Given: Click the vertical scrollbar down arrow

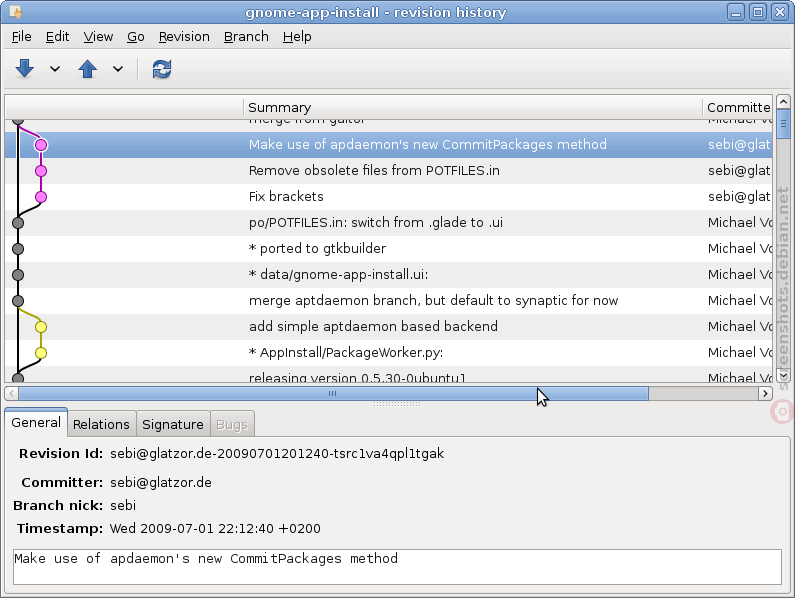Looking at the screenshot, I should [783, 375].
